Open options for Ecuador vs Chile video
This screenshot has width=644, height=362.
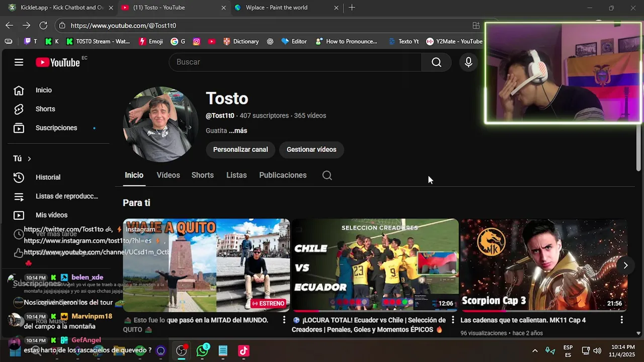tap(453, 320)
